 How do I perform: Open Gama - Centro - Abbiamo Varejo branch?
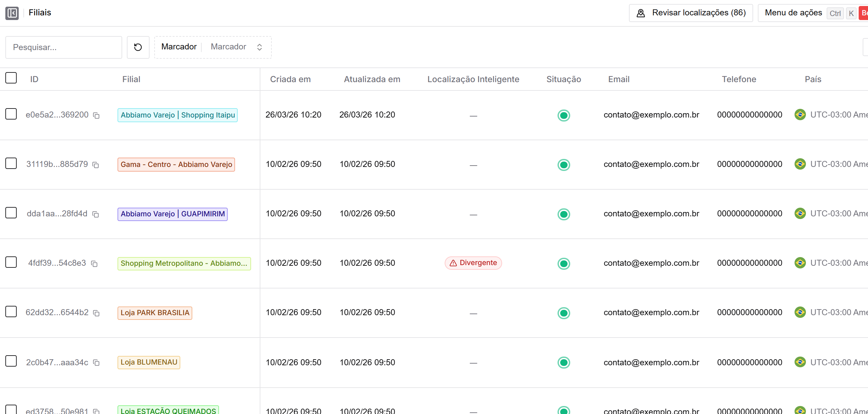[176, 165]
